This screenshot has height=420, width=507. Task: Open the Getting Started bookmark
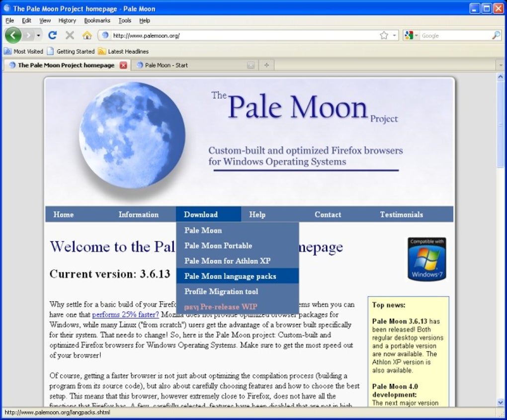pos(71,51)
